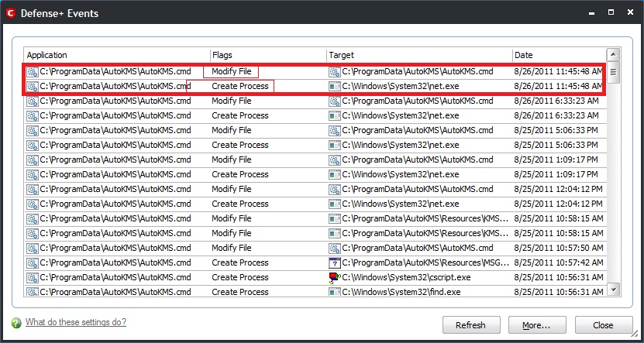The height and width of the screenshot is (343, 644).
Task: Click the scroll up arrow of the events list
Action: click(613, 54)
